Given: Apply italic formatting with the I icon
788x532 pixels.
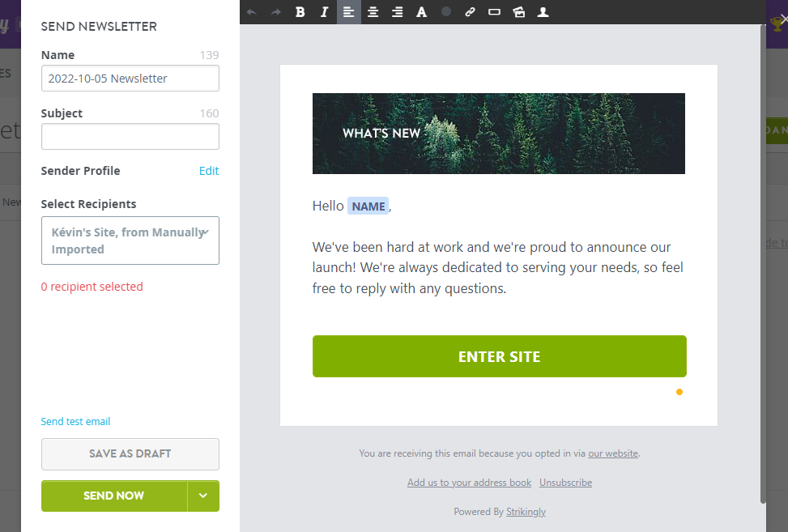Looking at the screenshot, I should [x=324, y=12].
